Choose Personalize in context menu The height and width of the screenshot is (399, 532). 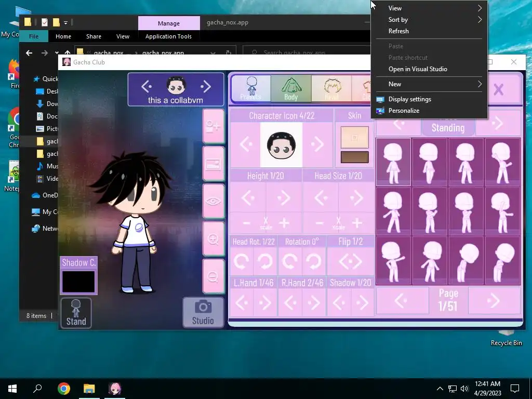pyautogui.click(x=429, y=111)
